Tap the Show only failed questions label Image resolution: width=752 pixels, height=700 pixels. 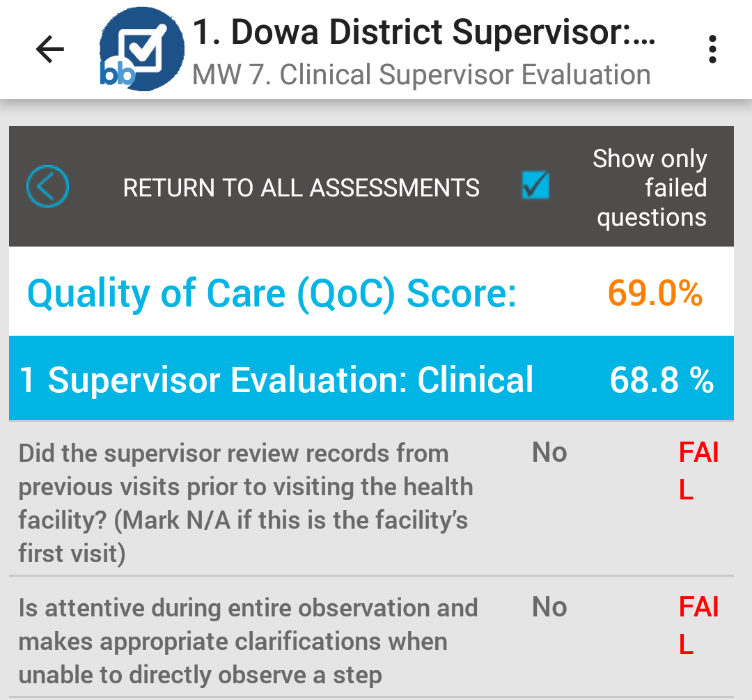tap(650, 187)
